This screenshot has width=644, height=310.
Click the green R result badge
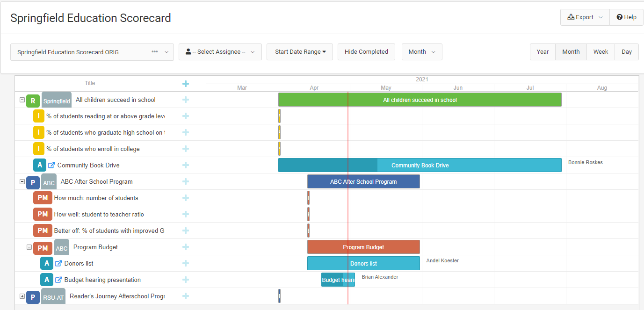[x=33, y=101]
